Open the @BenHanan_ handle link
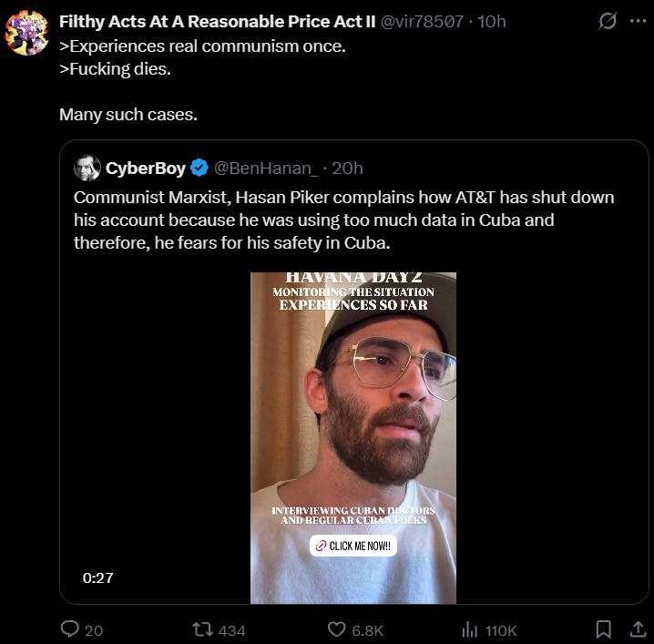654x644 pixels. (266, 168)
